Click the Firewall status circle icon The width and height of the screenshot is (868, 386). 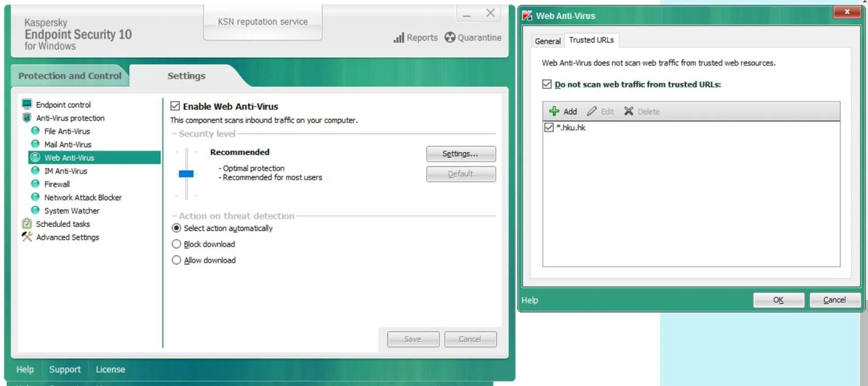click(35, 184)
